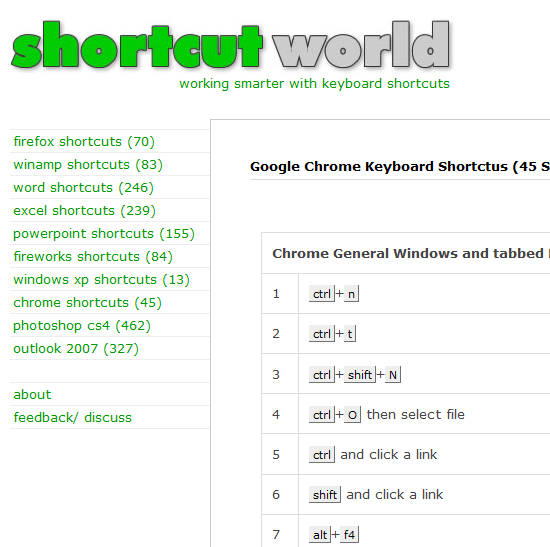Go to the about page
This screenshot has width=550, height=547.
pyautogui.click(x=32, y=395)
